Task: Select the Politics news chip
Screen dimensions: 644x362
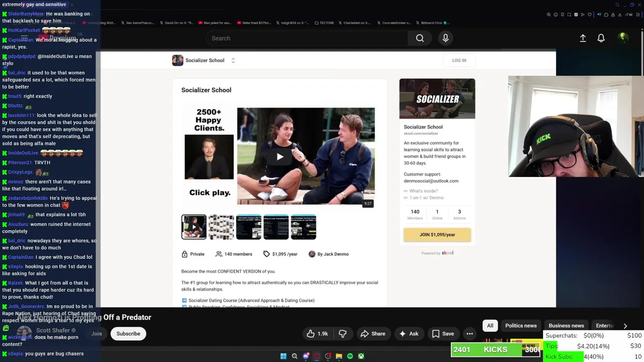Action: (521, 326)
